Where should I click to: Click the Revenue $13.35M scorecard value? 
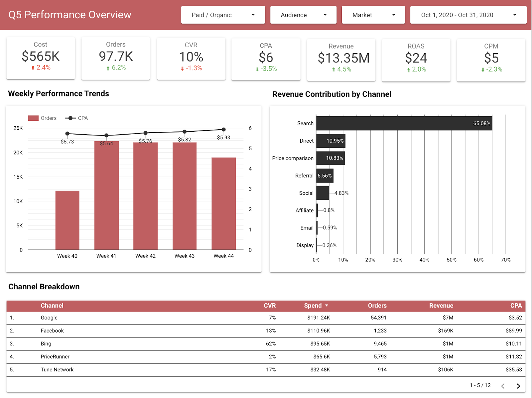(343, 58)
